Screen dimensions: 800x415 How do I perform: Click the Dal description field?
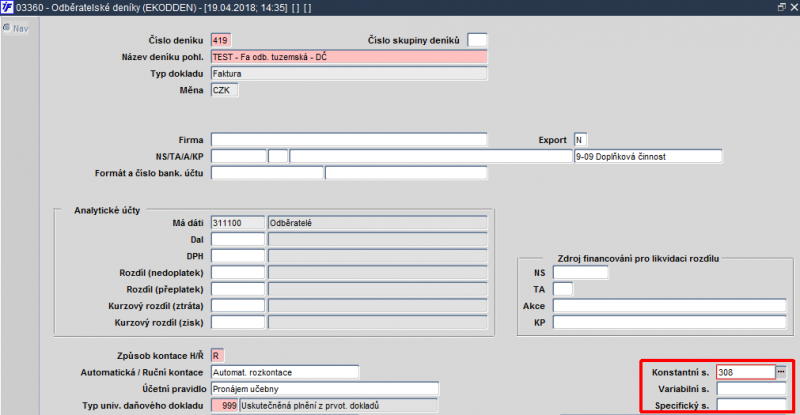pos(378,239)
